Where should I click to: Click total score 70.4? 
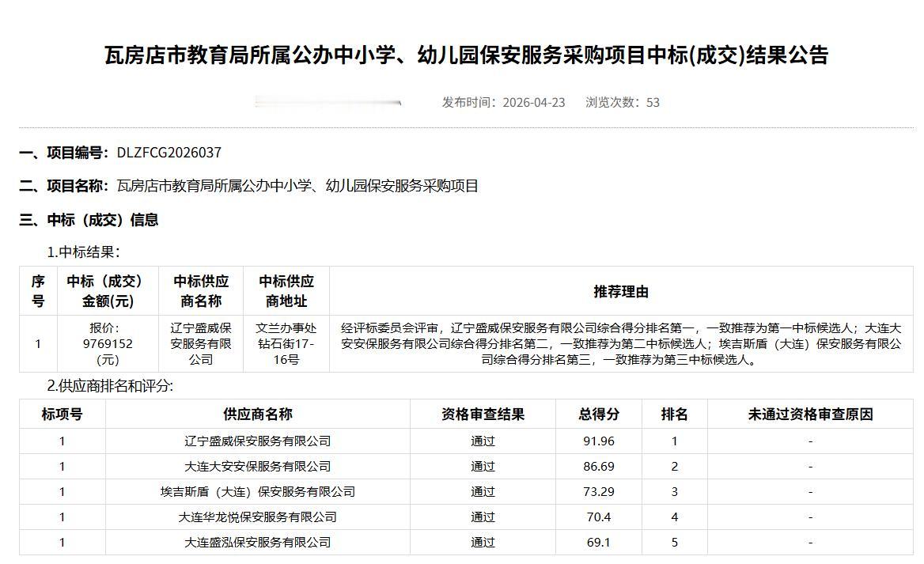[x=599, y=517]
